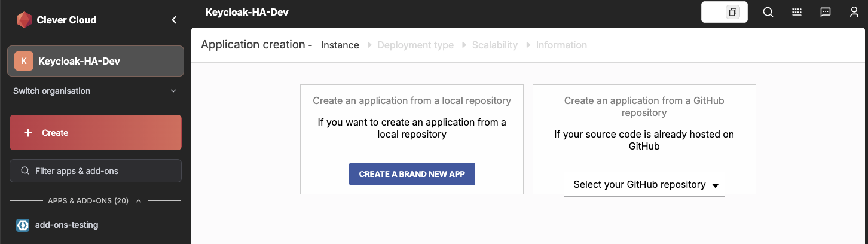Go to the Information step
Viewport: 868px width, 244px height.
pos(561,45)
